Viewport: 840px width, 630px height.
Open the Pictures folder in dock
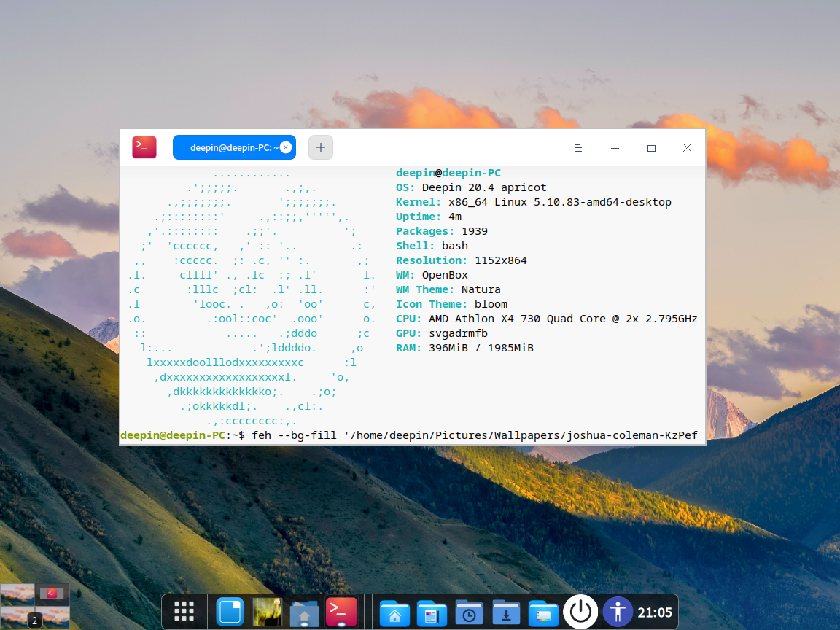coord(543,612)
